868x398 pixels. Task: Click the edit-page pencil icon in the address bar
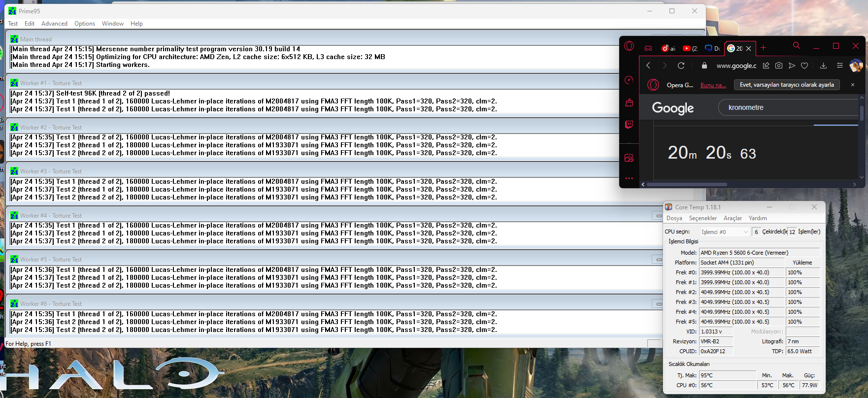point(766,66)
